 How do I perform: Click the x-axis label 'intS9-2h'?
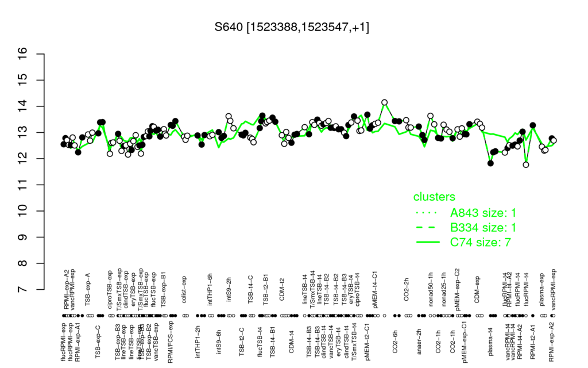[229, 290]
